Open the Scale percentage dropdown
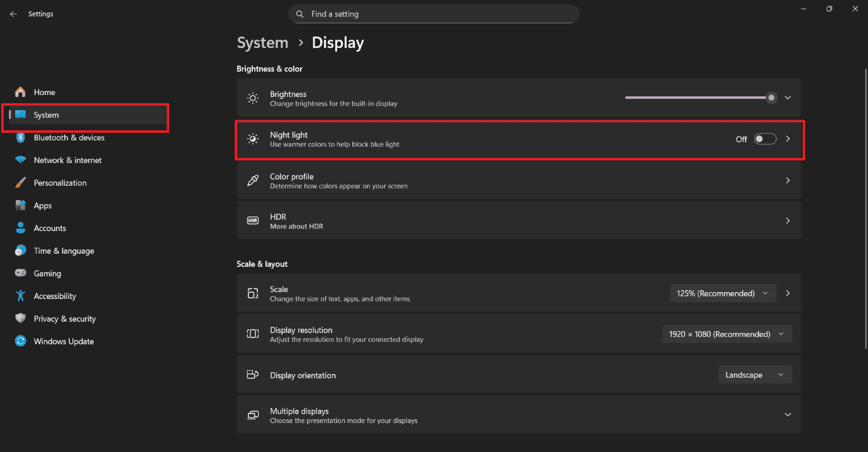Viewport: 868px width, 452px height. pyautogui.click(x=723, y=293)
